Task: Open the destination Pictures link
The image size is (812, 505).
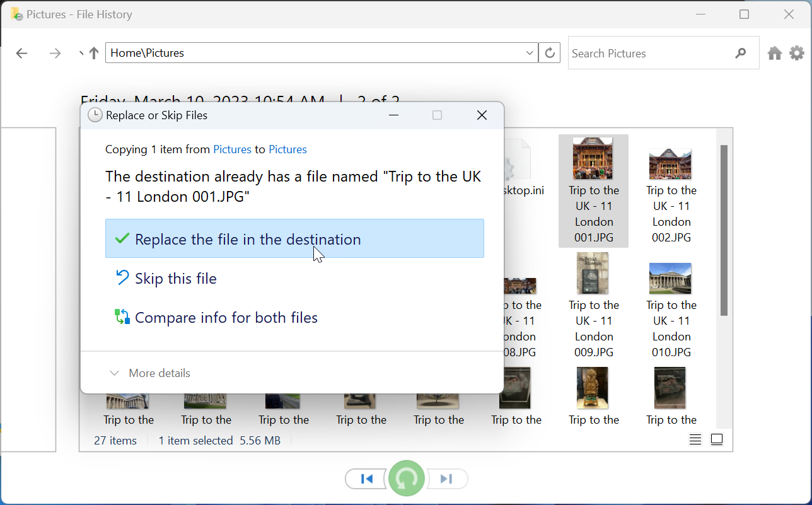Action: pyautogui.click(x=287, y=149)
